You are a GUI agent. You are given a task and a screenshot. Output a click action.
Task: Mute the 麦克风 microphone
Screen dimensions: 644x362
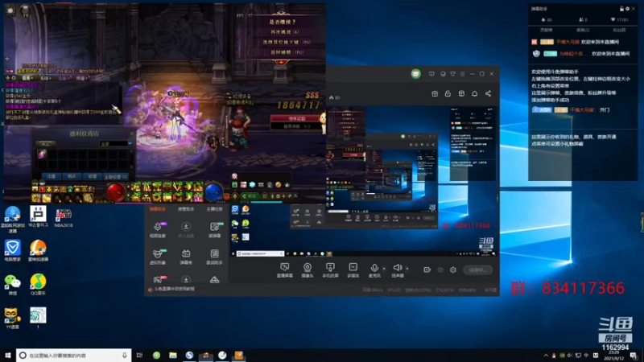click(x=374, y=270)
